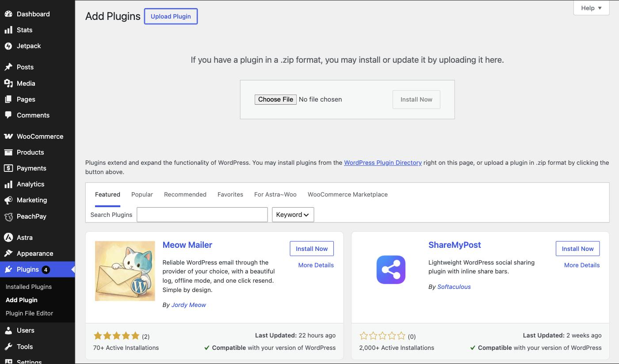Click the "2,000+ Active Installations" text

397,348
